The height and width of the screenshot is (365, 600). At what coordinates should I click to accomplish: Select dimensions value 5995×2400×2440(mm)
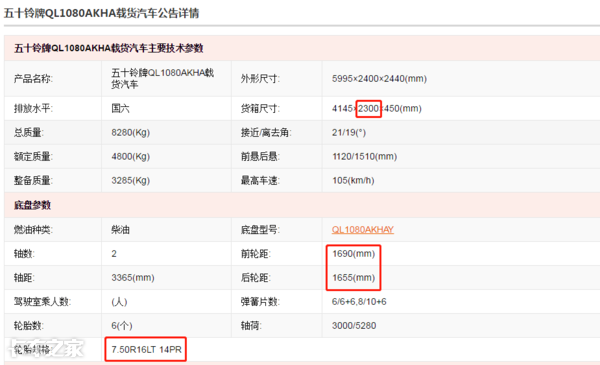379,79
